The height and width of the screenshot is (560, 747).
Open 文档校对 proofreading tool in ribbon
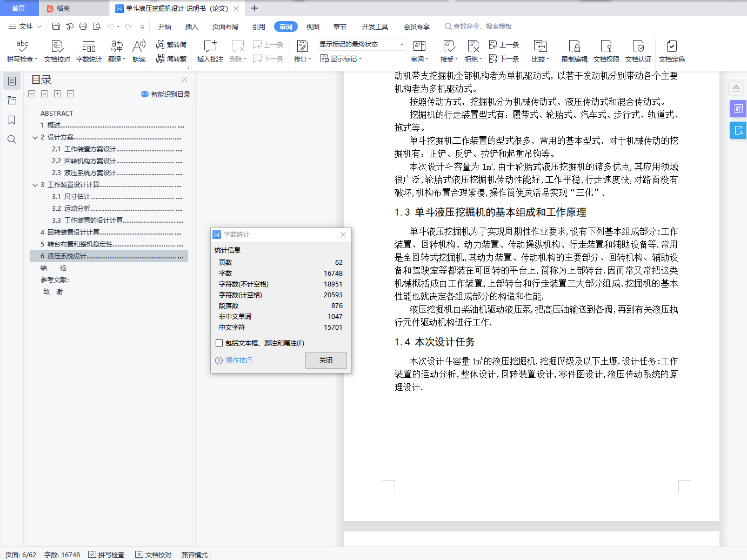click(57, 51)
